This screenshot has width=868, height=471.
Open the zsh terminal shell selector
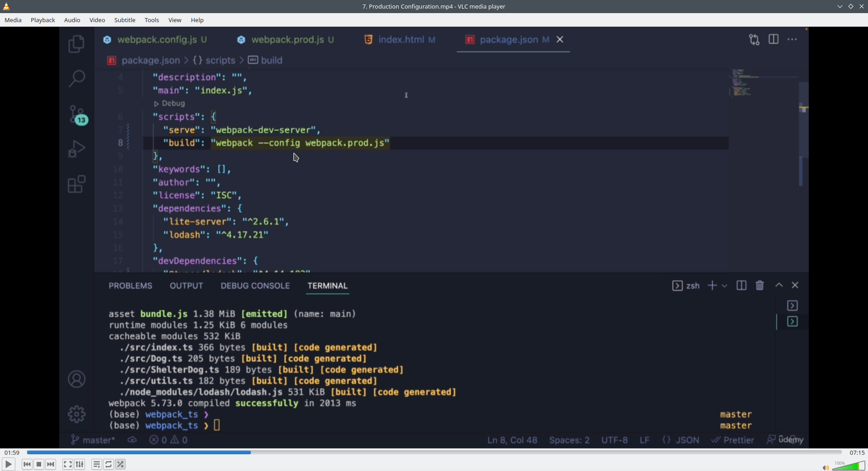pos(686,286)
